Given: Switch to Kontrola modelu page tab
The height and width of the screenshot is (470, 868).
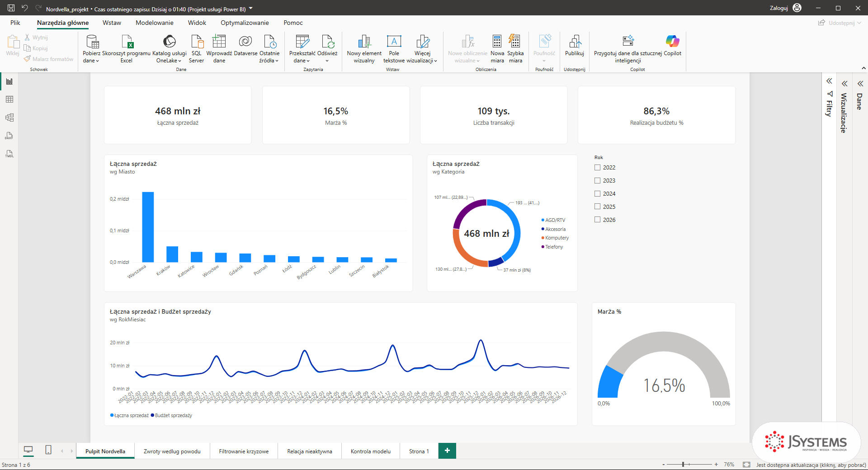Looking at the screenshot, I should point(371,451).
